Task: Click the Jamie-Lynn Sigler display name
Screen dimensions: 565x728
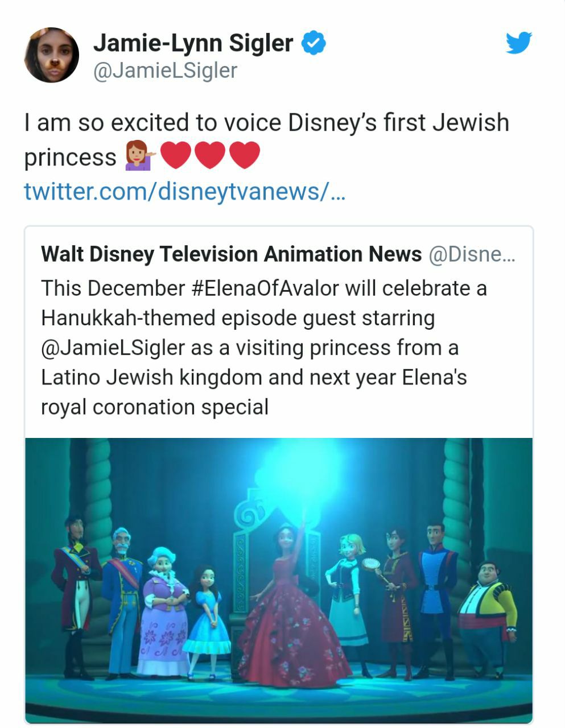Action: [x=193, y=43]
